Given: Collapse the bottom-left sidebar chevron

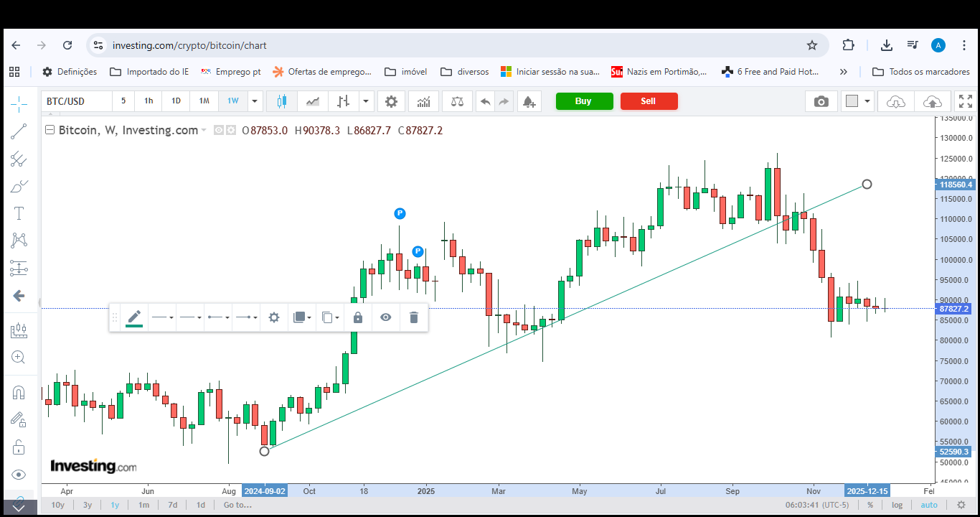Looking at the screenshot, I should (x=19, y=508).
